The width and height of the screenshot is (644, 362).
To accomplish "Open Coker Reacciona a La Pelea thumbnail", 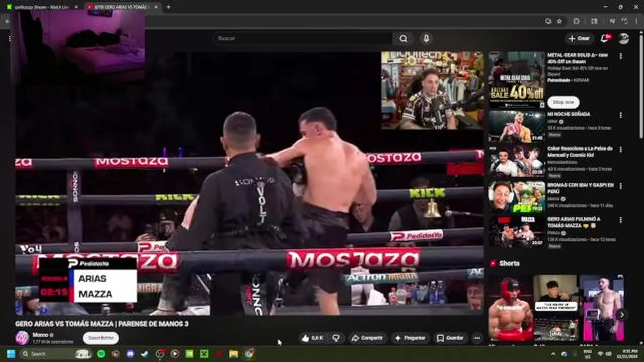I will pos(516,161).
